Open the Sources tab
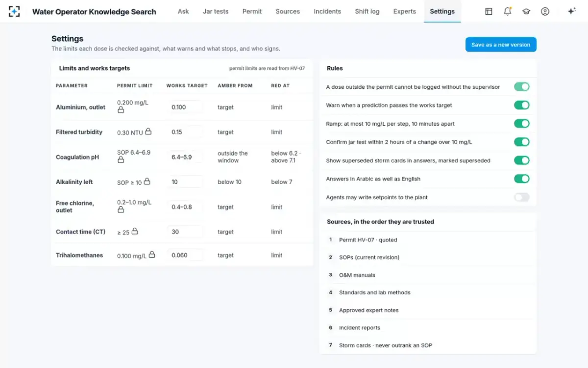This screenshot has width=588, height=368. [x=288, y=11]
